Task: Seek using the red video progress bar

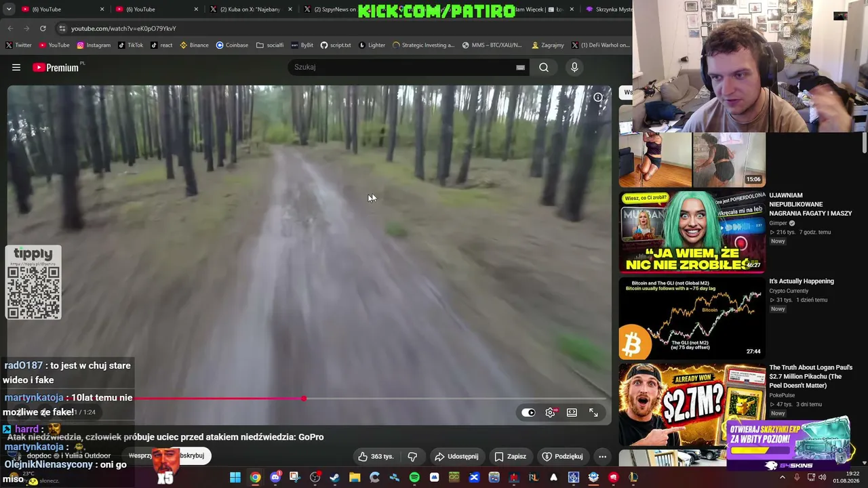Action: click(307, 399)
